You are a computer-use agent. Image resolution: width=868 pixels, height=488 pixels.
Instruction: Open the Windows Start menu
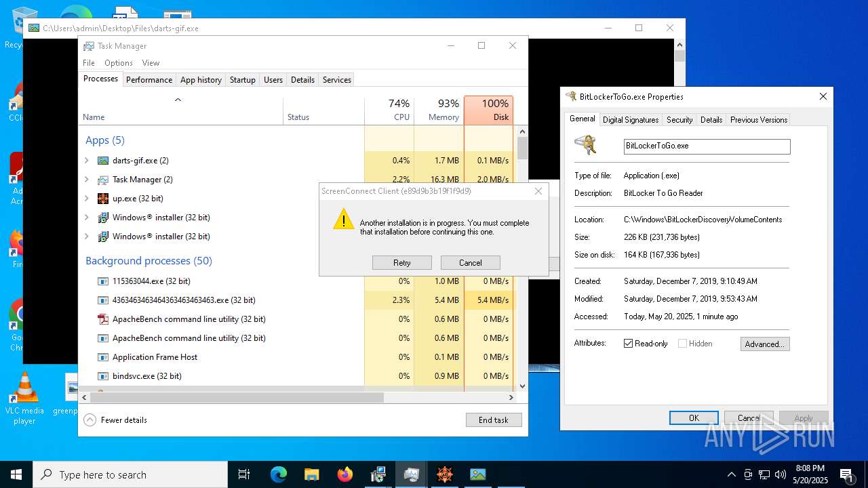click(16, 474)
